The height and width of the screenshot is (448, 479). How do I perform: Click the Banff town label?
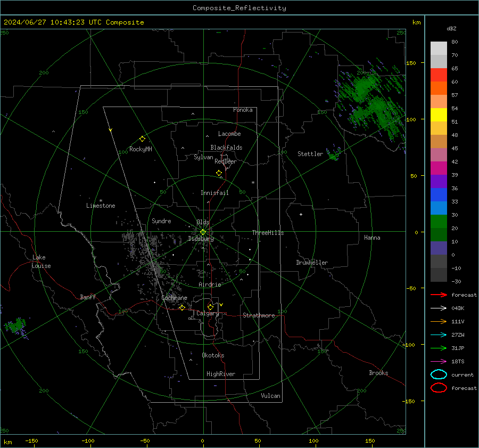tap(88, 297)
